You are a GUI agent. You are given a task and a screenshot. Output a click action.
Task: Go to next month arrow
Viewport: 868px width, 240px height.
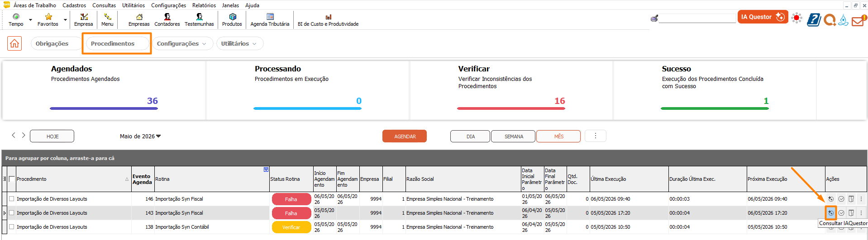(x=24, y=135)
